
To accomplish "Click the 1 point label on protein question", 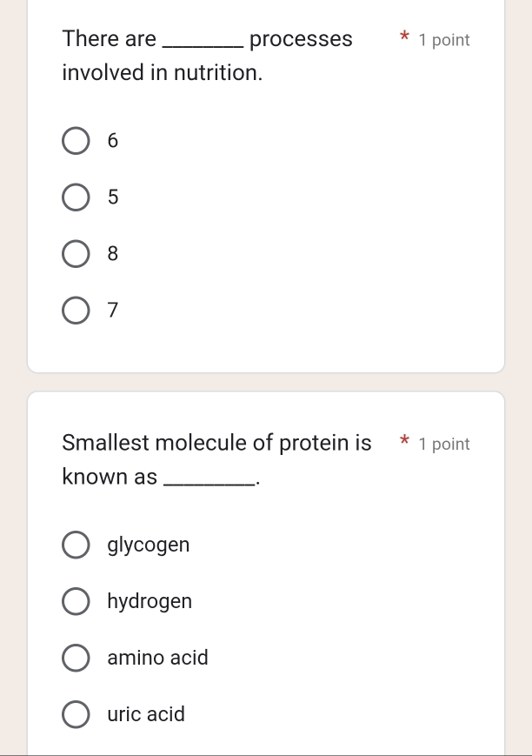I will [x=444, y=444].
